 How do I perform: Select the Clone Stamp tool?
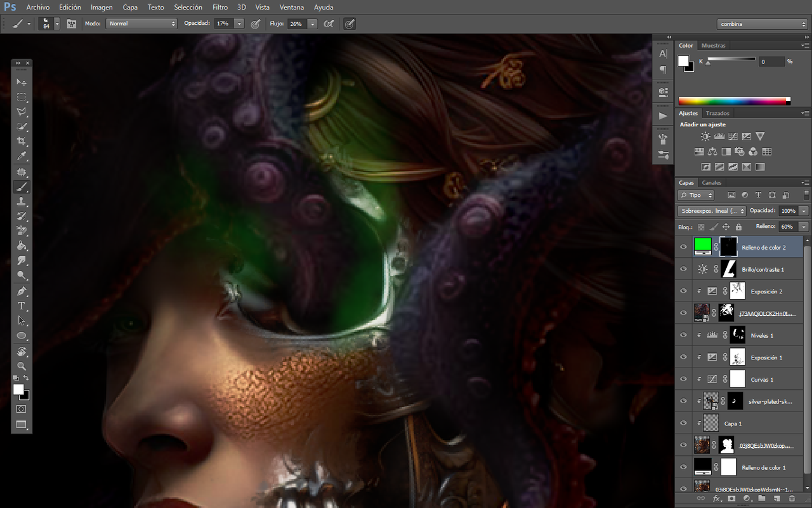coord(22,201)
